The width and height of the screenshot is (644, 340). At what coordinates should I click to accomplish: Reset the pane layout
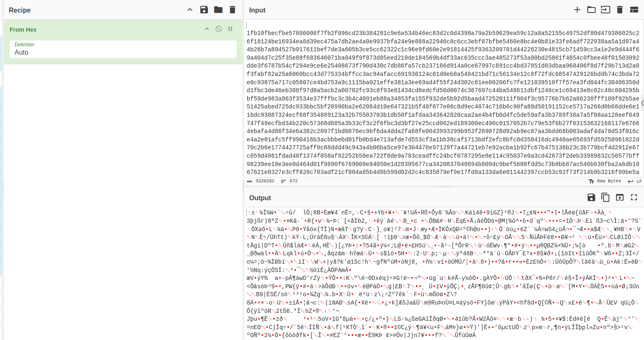(634, 10)
